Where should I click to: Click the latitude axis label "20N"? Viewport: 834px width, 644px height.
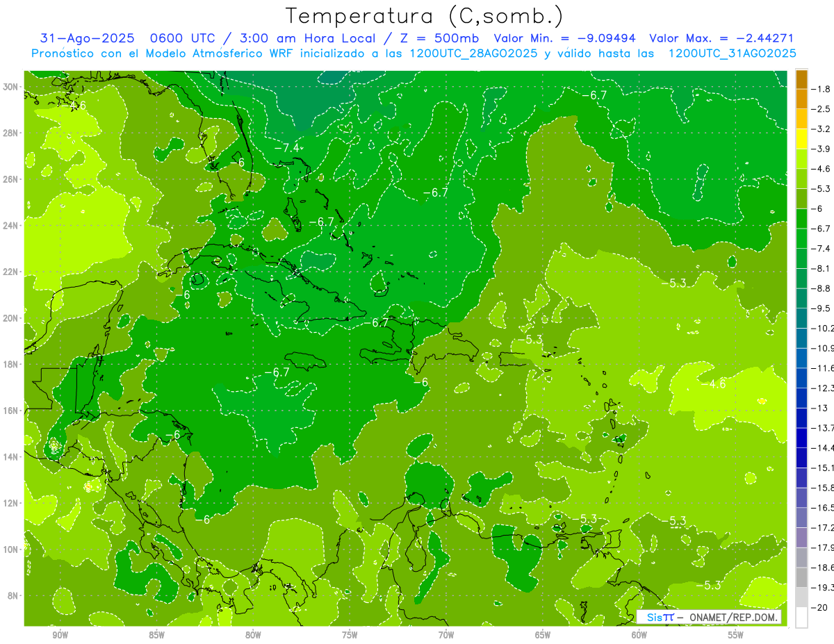pyautogui.click(x=11, y=317)
